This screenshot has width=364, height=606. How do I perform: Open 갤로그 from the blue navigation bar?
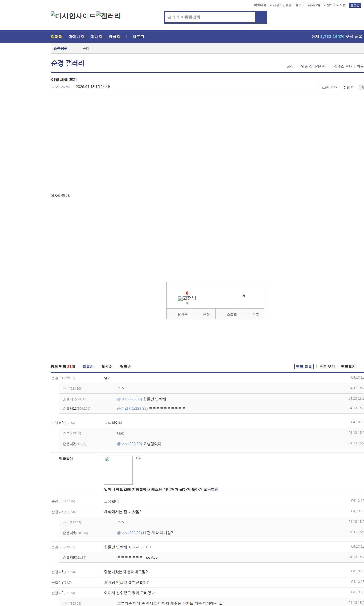[x=138, y=37]
